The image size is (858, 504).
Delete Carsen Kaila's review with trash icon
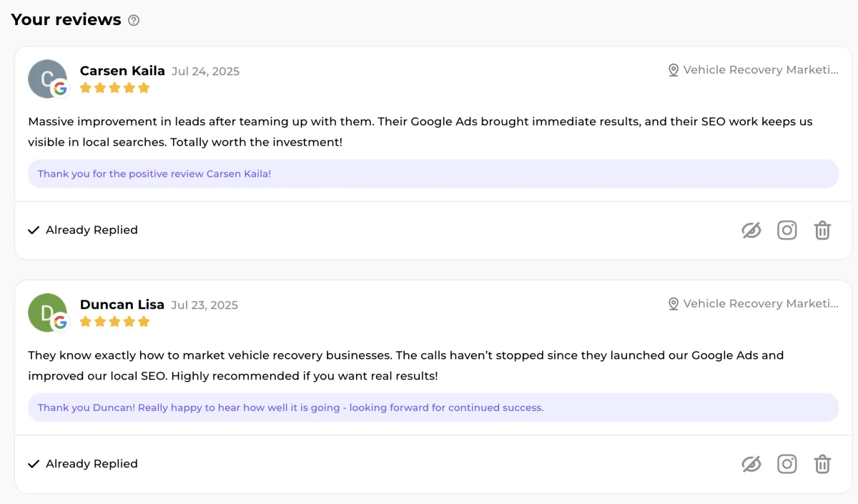coord(823,230)
